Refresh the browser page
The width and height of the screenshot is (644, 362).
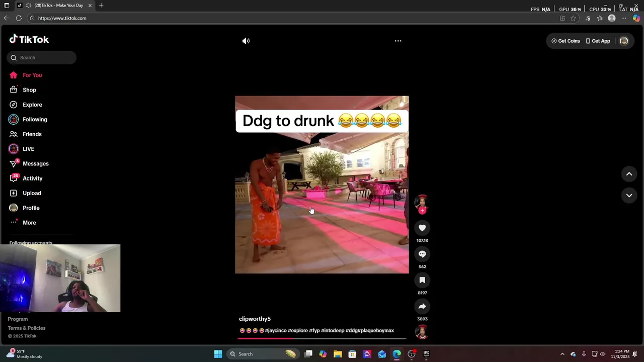point(19,18)
